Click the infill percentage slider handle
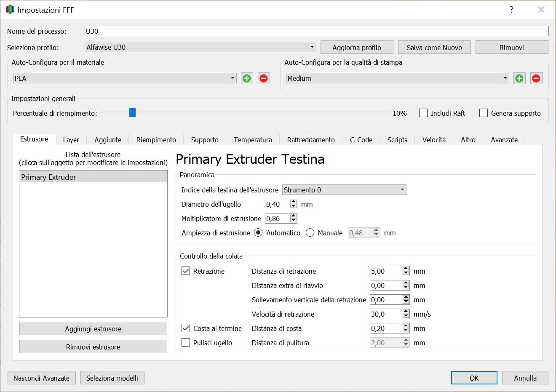The image size is (556, 392). tap(132, 112)
